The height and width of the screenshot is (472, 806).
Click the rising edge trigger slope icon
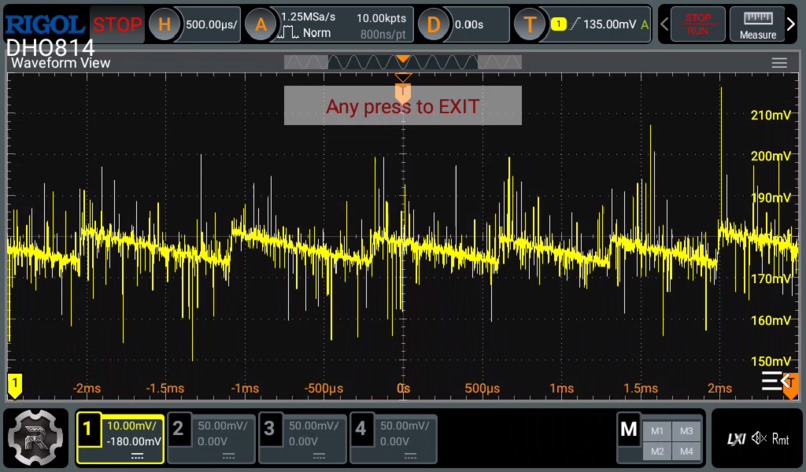[x=575, y=24]
